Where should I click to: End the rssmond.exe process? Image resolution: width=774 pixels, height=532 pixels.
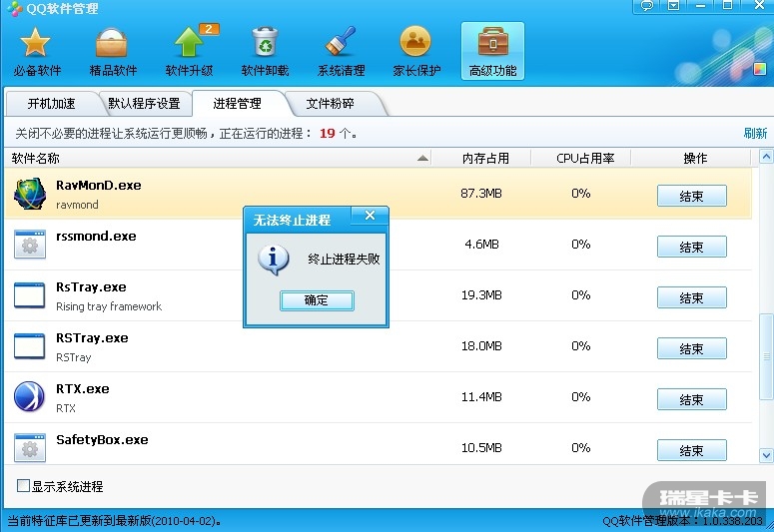[x=691, y=247]
